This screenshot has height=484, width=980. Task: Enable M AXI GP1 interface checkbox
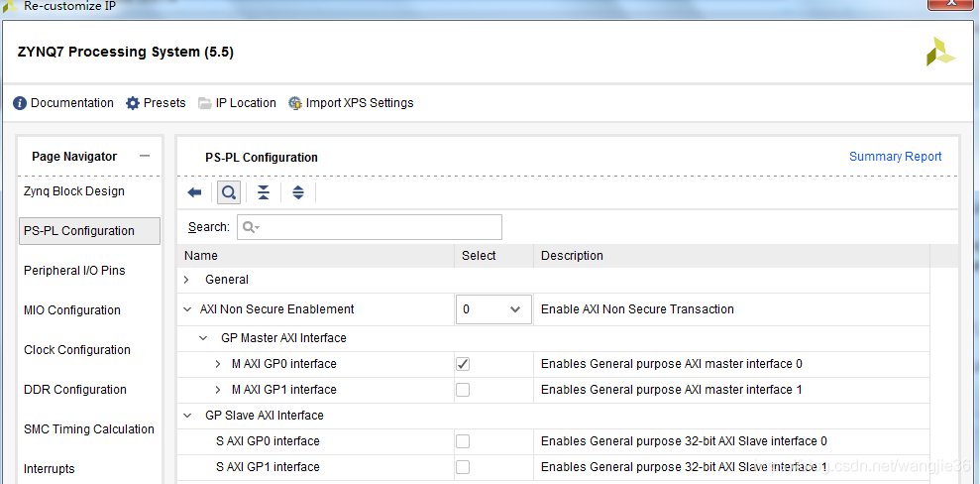pos(463,390)
